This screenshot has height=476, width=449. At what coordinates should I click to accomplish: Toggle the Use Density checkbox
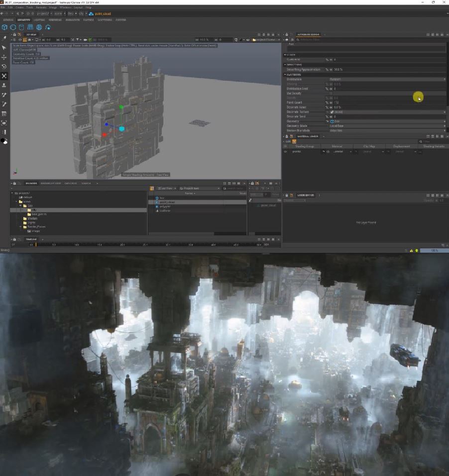pyautogui.click(x=331, y=94)
